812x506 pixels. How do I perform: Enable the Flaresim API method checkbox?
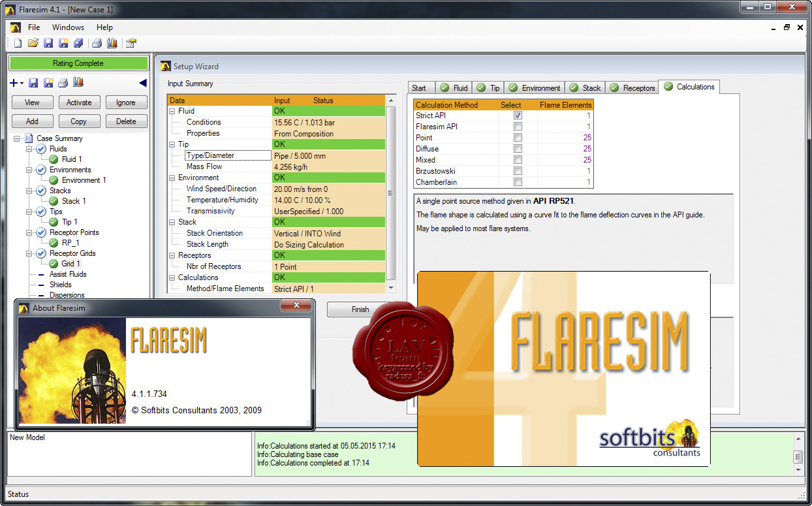click(x=518, y=127)
